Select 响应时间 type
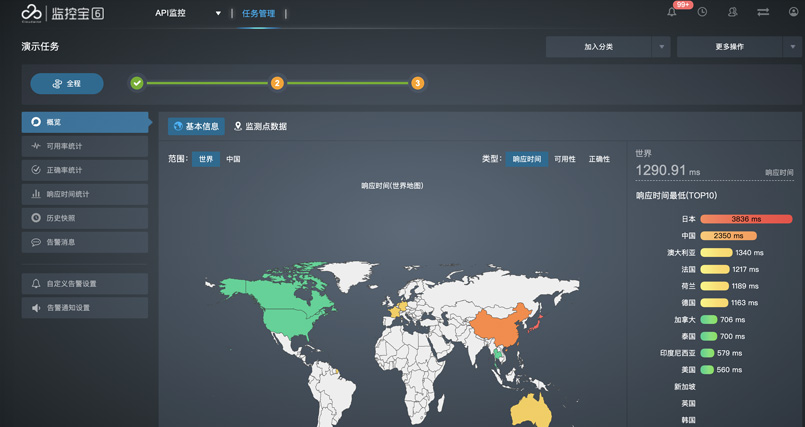The image size is (805, 427). point(527,159)
